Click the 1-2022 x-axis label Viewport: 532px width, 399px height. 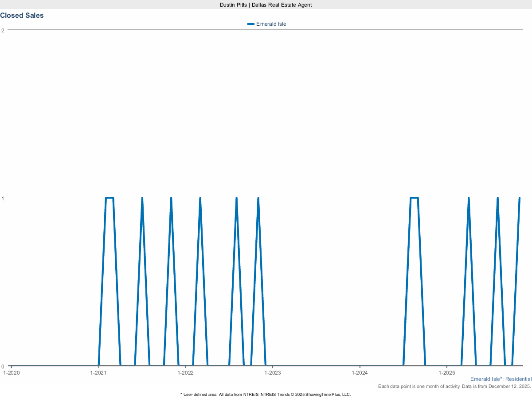[185, 373]
